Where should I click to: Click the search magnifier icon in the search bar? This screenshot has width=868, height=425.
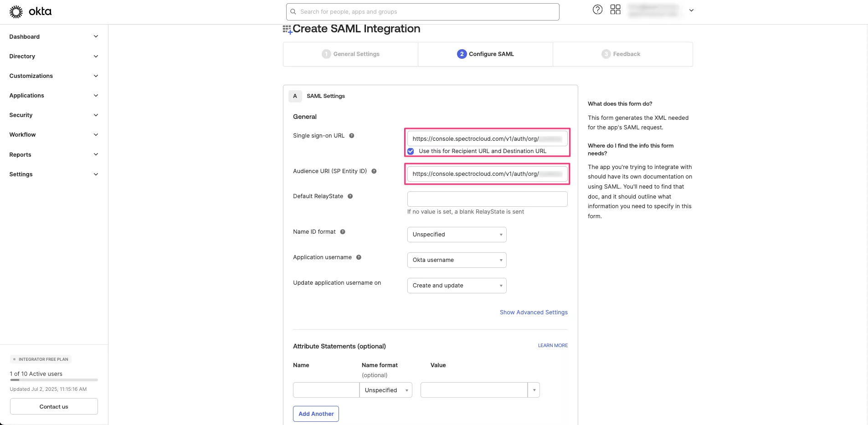coord(293,11)
